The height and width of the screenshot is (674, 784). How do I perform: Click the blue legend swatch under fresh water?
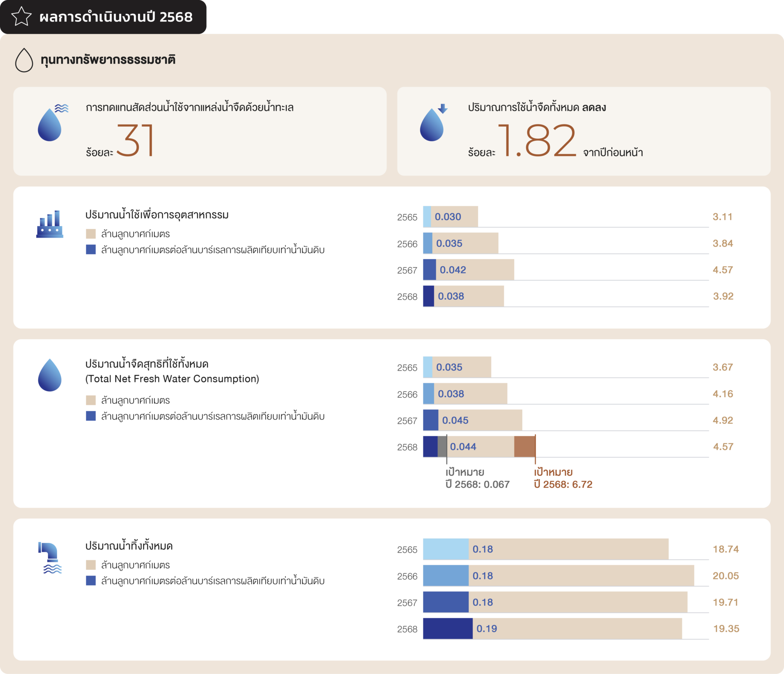[x=91, y=416]
